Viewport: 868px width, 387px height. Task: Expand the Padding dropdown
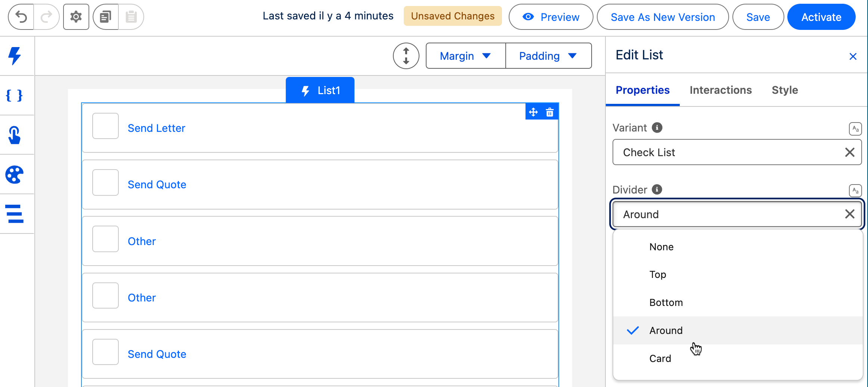[548, 56]
